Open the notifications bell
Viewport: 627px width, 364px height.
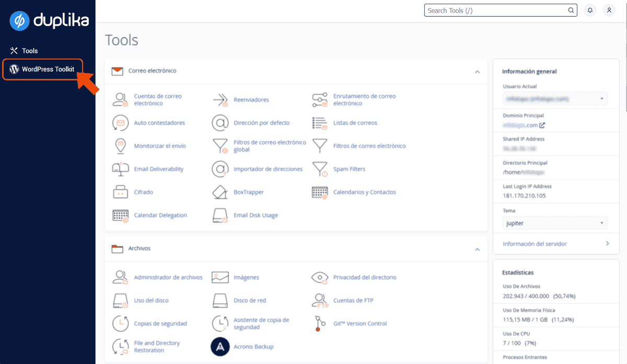590,10
